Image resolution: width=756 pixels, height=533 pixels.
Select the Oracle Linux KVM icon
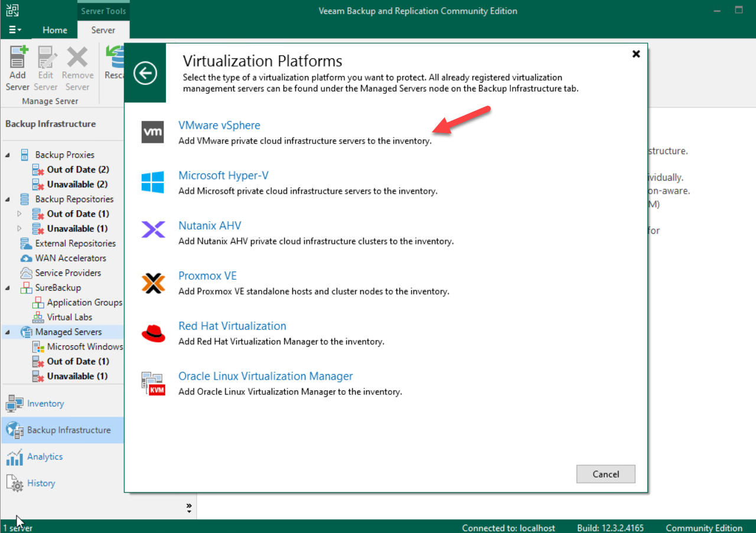coord(152,382)
